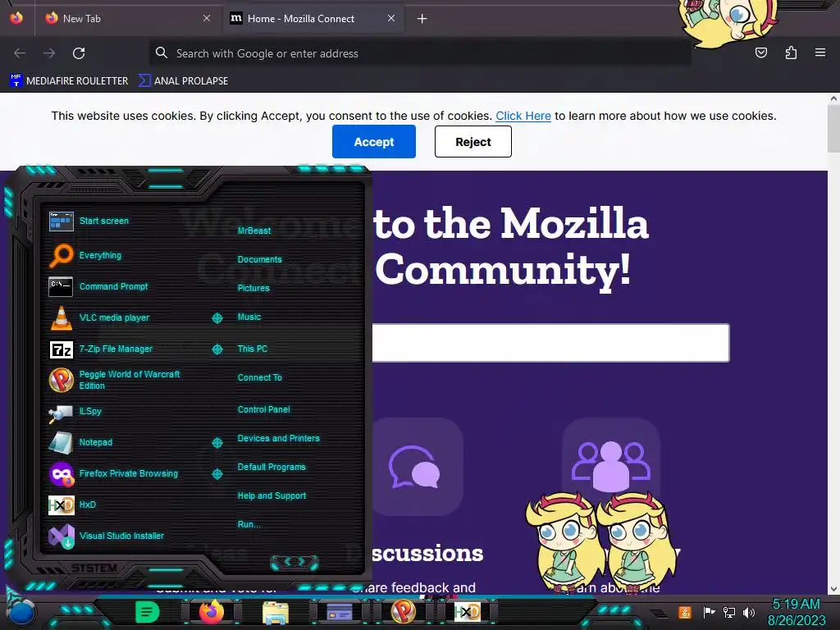This screenshot has height=630, width=840.
Task: Select Run... in the start menu
Action: click(249, 524)
